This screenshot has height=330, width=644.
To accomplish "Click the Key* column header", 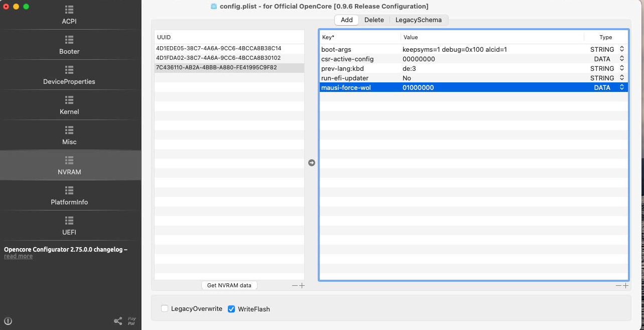I will point(360,37).
